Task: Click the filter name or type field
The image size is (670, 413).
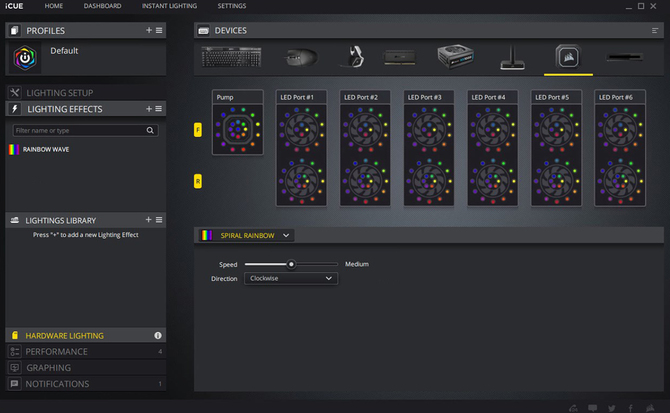Action: coord(85,130)
